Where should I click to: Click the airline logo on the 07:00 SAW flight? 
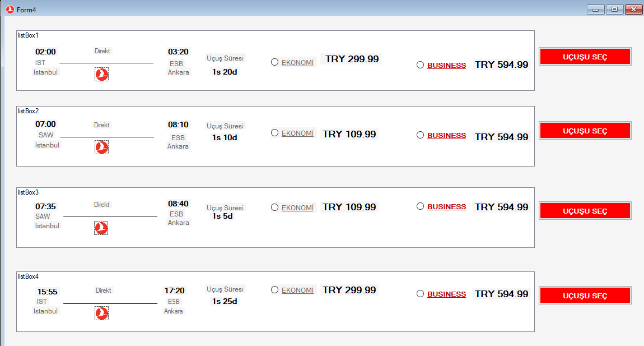101,147
